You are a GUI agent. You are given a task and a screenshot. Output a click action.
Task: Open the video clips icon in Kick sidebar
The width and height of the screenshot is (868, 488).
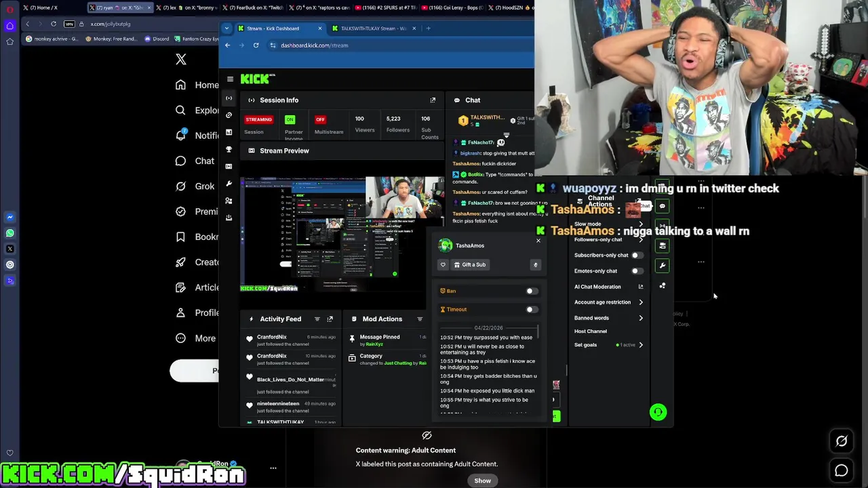[x=229, y=166]
